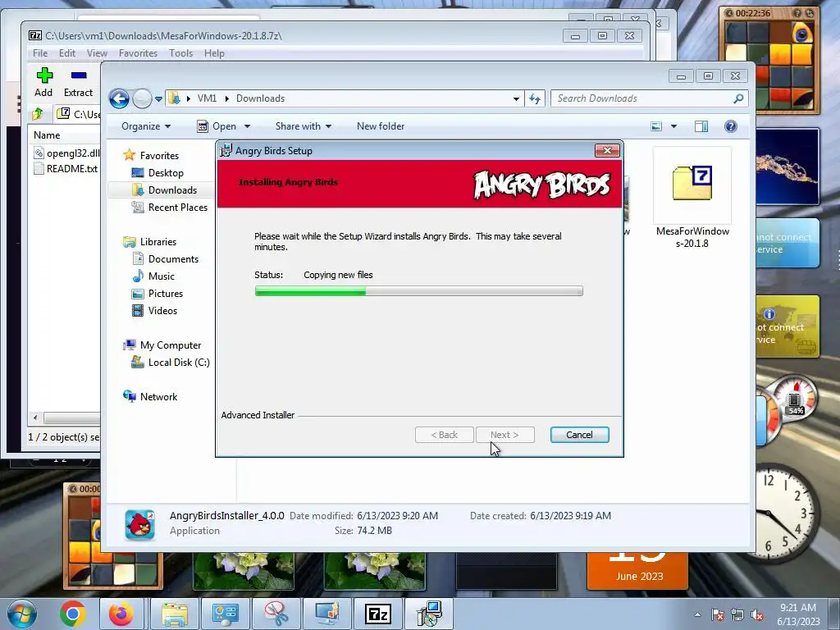Select README.txt in 7-Zip file list
840x630 pixels.
pyautogui.click(x=66, y=169)
